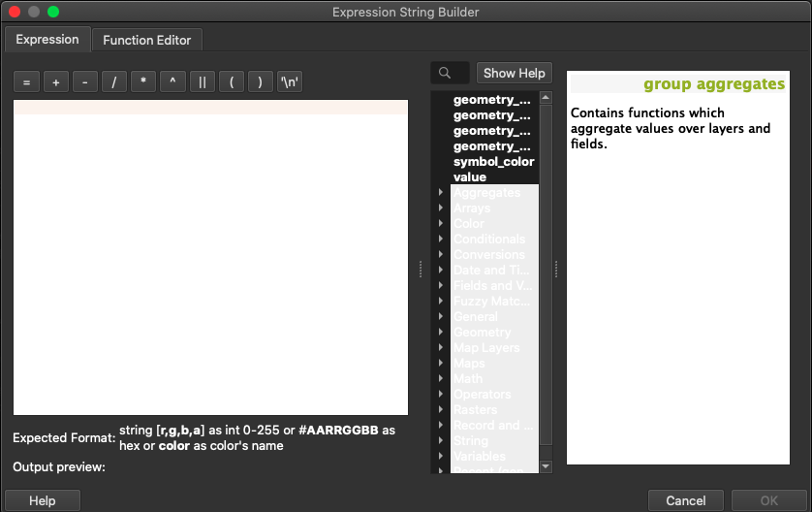Add the division slash operator
The image size is (812, 512).
click(113, 82)
